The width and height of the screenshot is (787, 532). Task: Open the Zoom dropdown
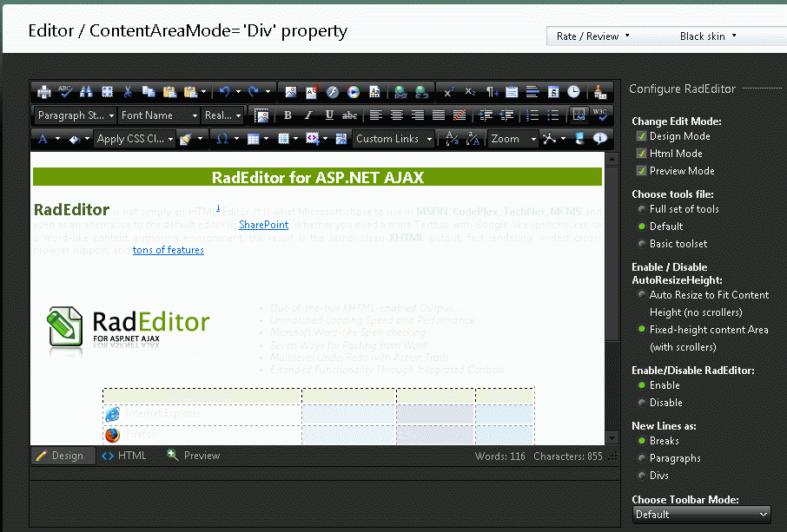pyautogui.click(x=513, y=139)
